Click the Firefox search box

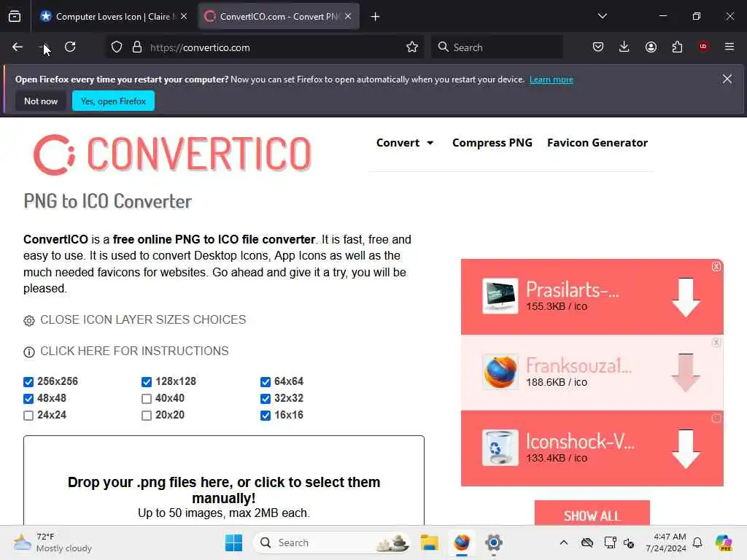point(498,47)
